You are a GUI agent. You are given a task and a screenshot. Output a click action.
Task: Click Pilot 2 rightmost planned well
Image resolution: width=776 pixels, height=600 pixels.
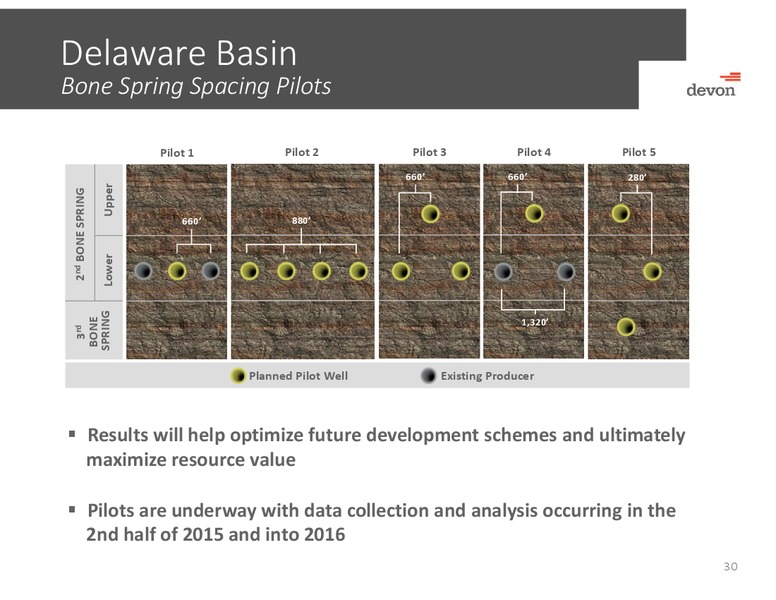click(358, 271)
